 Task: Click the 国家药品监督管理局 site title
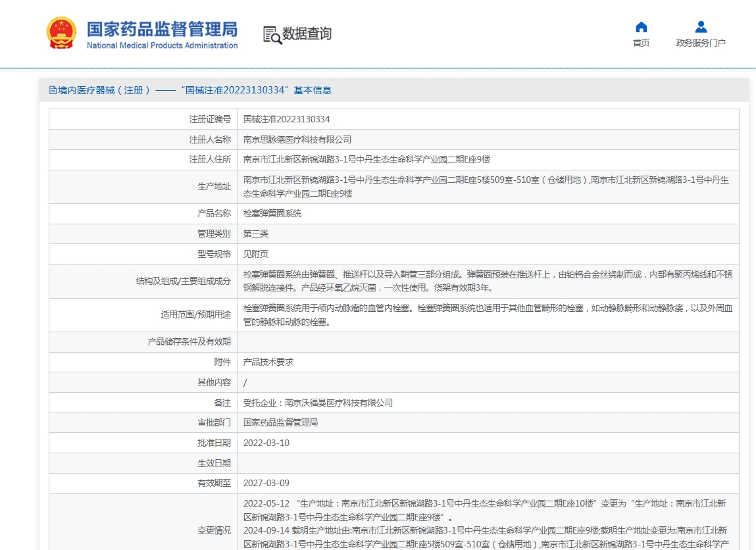pyautogui.click(x=162, y=29)
